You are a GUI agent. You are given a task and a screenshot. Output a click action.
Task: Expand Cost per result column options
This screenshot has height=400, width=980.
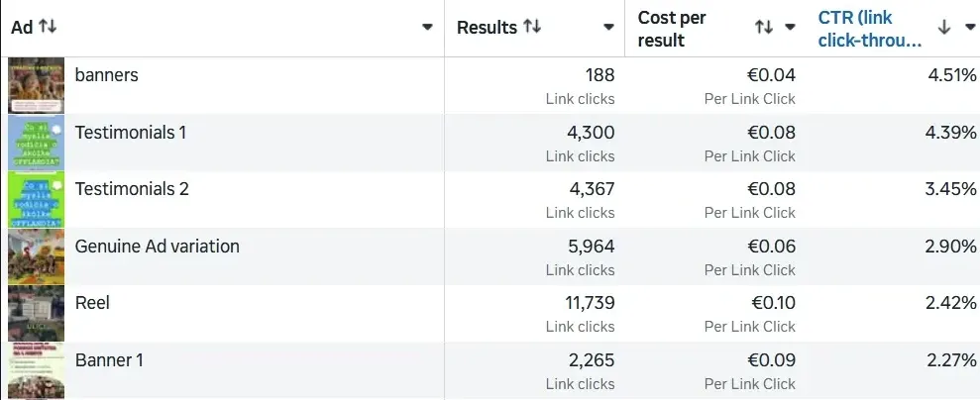coord(790,27)
